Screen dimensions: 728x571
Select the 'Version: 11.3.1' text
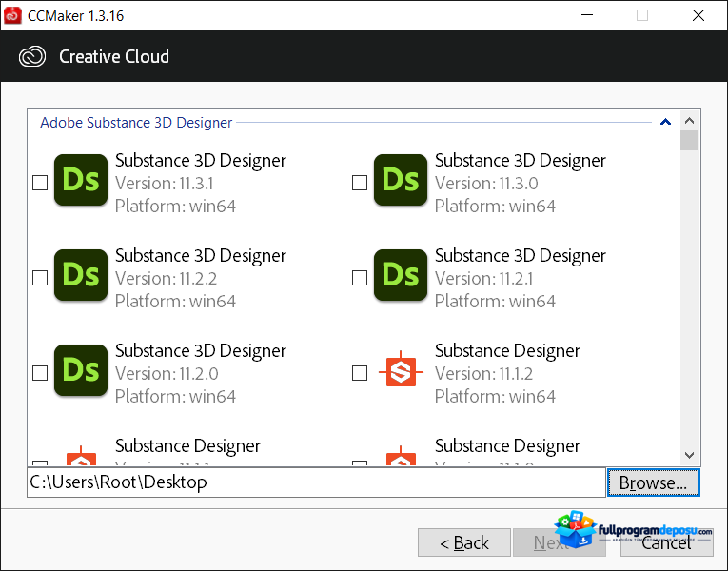(165, 184)
